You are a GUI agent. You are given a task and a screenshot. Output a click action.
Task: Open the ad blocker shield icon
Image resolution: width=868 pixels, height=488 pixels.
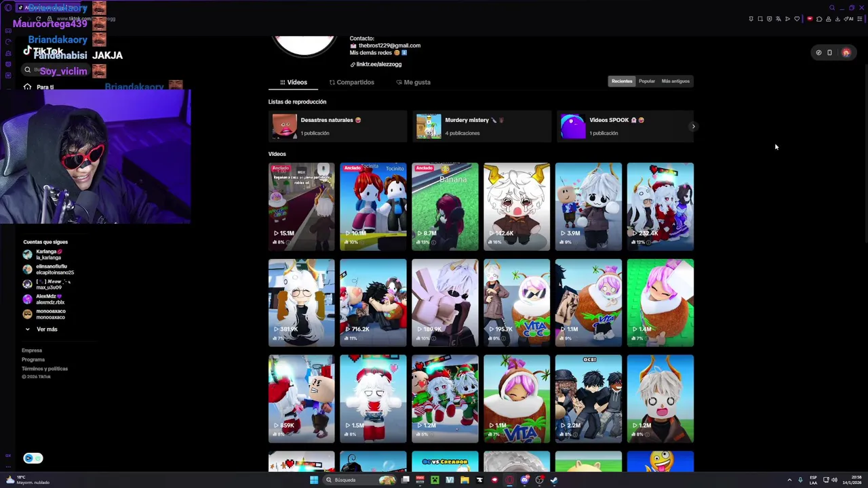[x=769, y=19]
